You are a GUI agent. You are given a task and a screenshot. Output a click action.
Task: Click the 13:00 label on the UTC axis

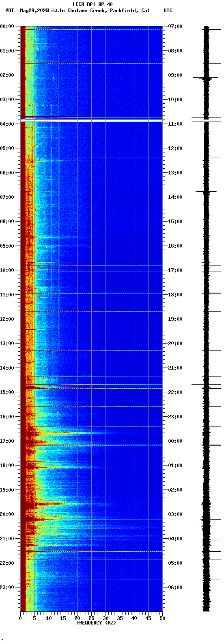[x=175, y=173]
